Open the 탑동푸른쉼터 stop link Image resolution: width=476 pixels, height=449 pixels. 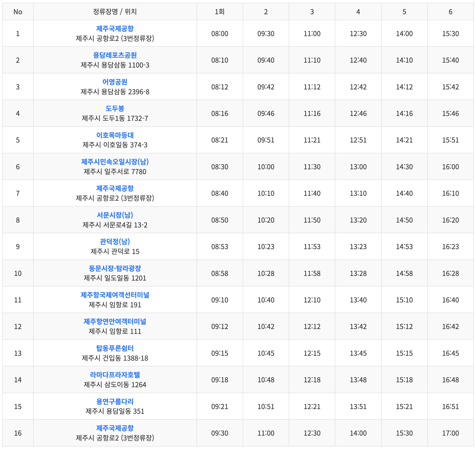click(x=115, y=348)
